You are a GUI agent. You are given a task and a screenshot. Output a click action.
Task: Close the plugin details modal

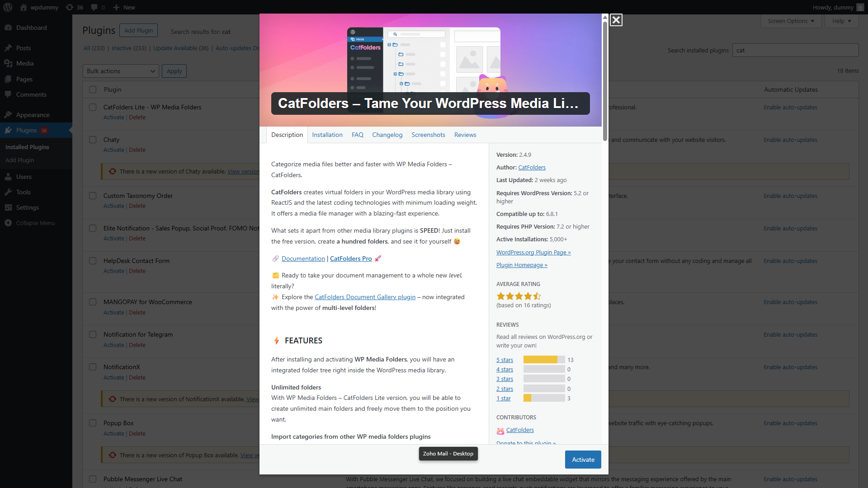tap(616, 20)
